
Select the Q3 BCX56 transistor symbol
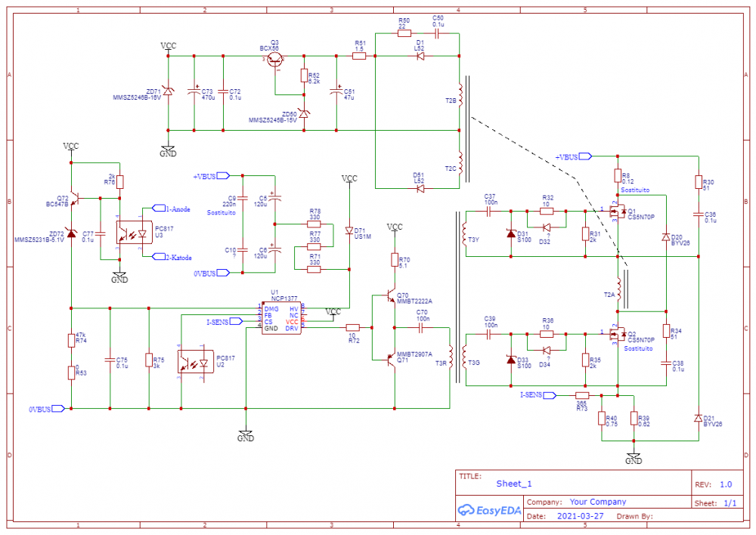pos(275,60)
